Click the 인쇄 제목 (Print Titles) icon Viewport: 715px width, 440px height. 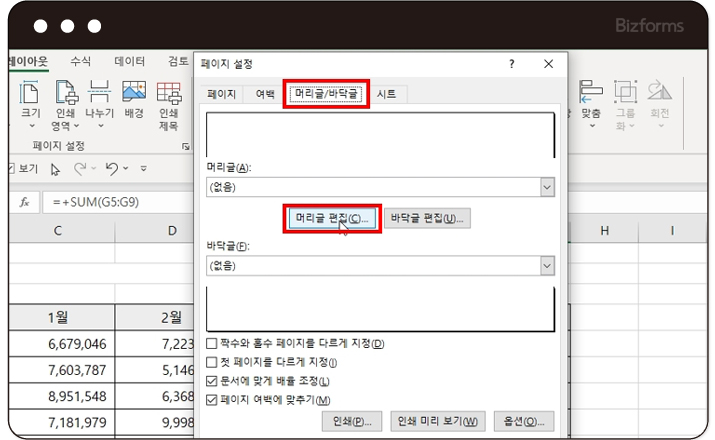(169, 93)
